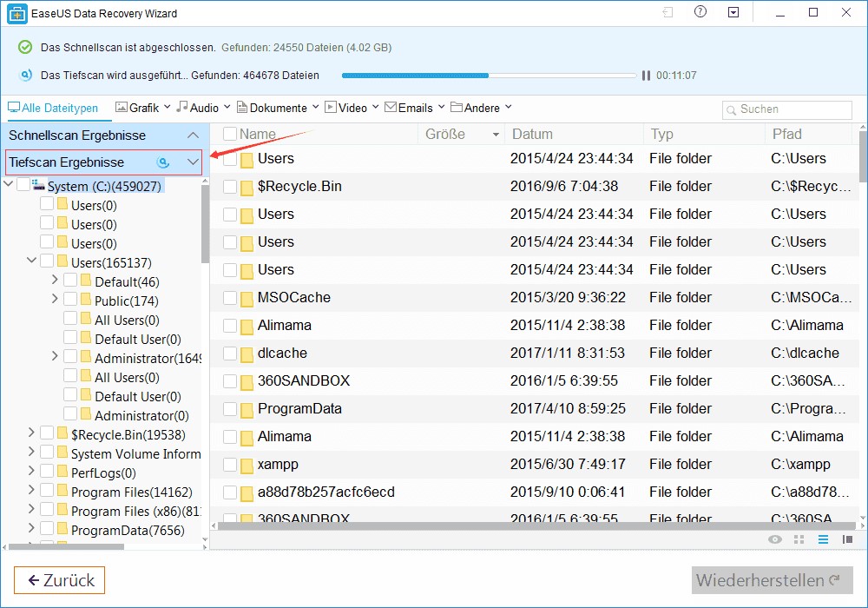Check the Public(174) checkbox
The height and width of the screenshot is (608, 868).
tap(70, 299)
